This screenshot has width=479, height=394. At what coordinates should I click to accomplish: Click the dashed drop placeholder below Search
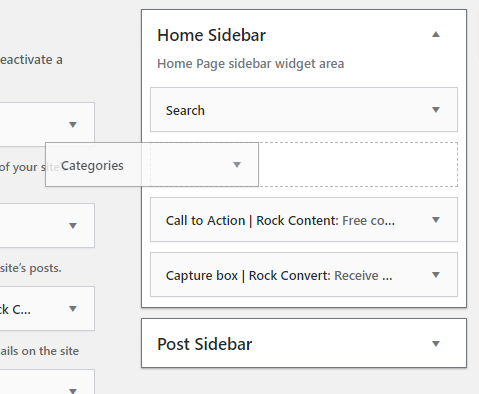pyautogui.click(x=358, y=164)
